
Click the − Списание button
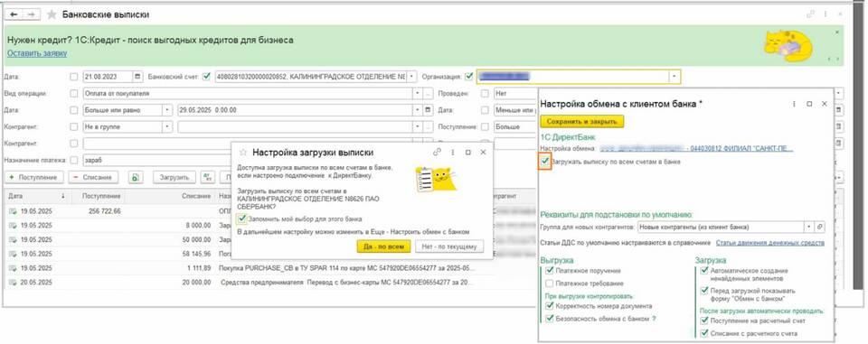point(93,178)
